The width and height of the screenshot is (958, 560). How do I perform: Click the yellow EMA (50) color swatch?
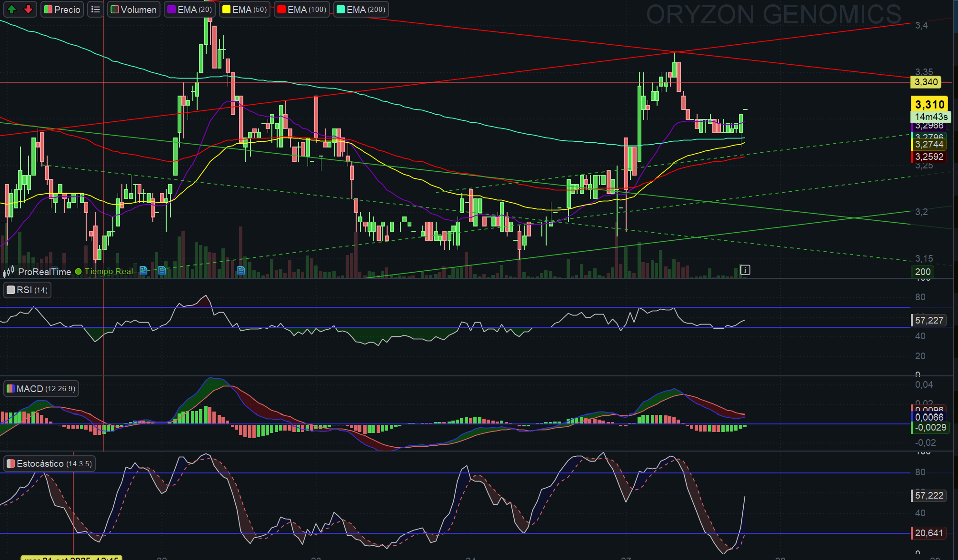point(227,10)
